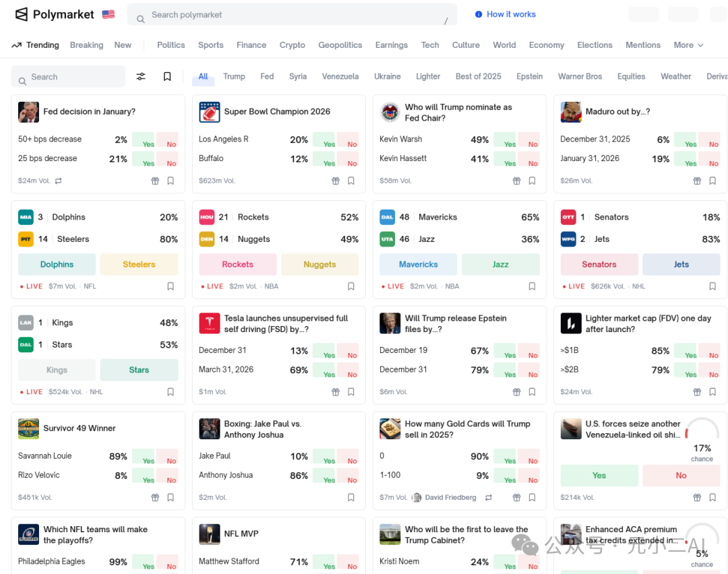The image size is (728, 574).
Task: Buy Yes on Venezuela-linked oil ship seizure
Action: (599, 476)
